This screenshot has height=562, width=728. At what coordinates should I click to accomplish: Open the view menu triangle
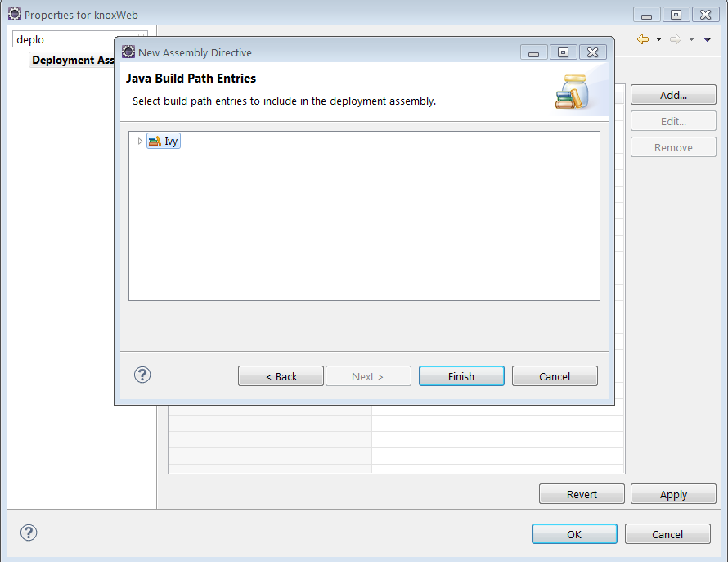click(707, 39)
